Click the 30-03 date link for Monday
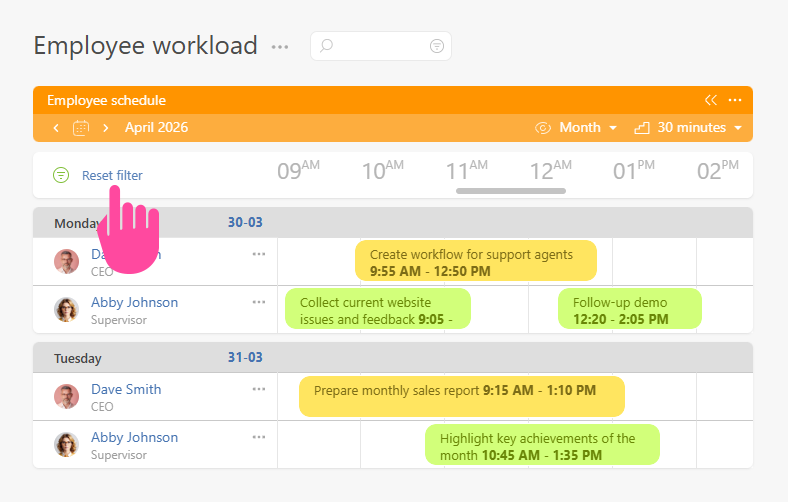The width and height of the screenshot is (788, 502). pos(245,222)
